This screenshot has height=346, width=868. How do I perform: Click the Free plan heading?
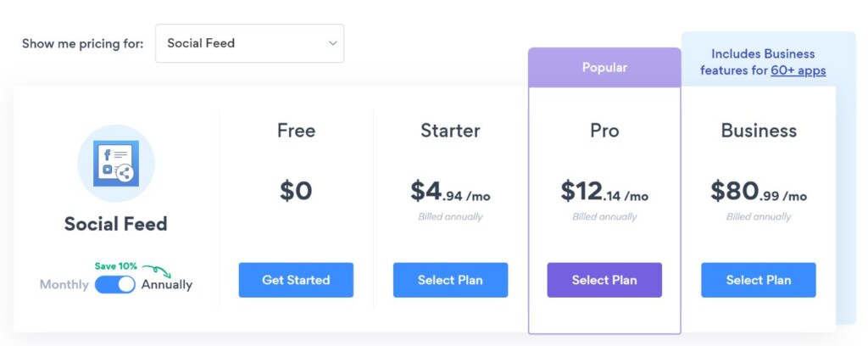pyautogui.click(x=296, y=131)
